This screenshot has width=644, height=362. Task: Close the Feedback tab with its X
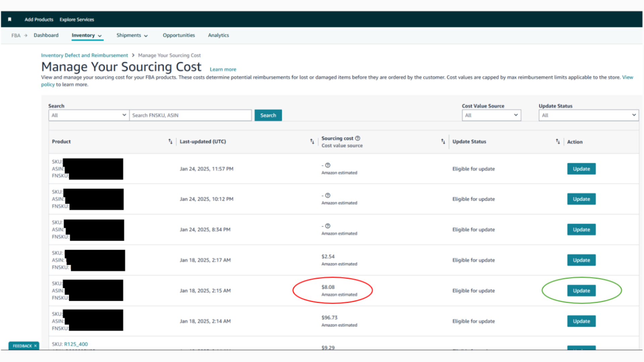coord(35,346)
